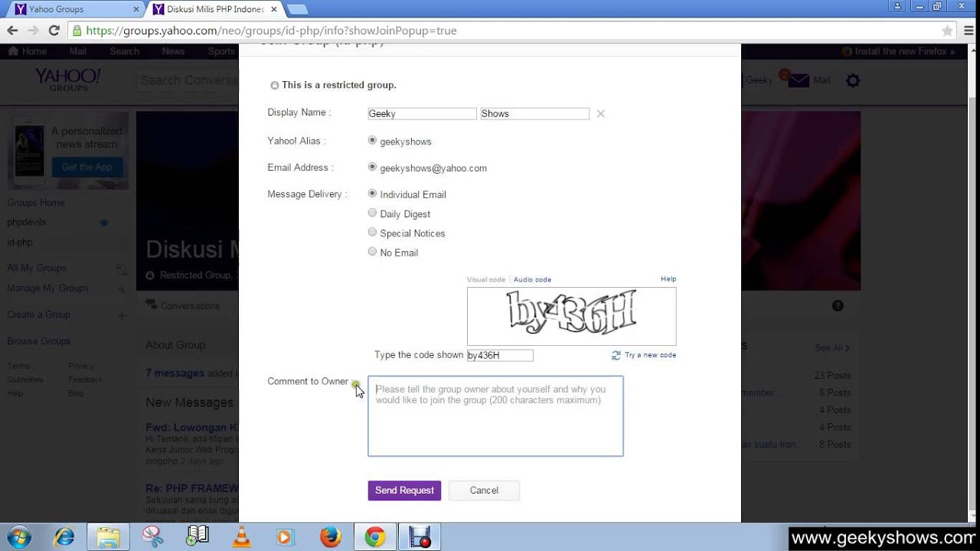
Task: Open the Yahoo Mail envelope icon
Action: pyautogui.click(x=799, y=80)
